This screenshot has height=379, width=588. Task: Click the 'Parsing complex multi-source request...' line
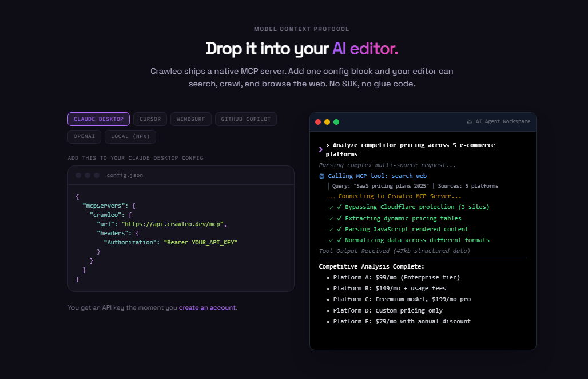[x=387, y=165]
